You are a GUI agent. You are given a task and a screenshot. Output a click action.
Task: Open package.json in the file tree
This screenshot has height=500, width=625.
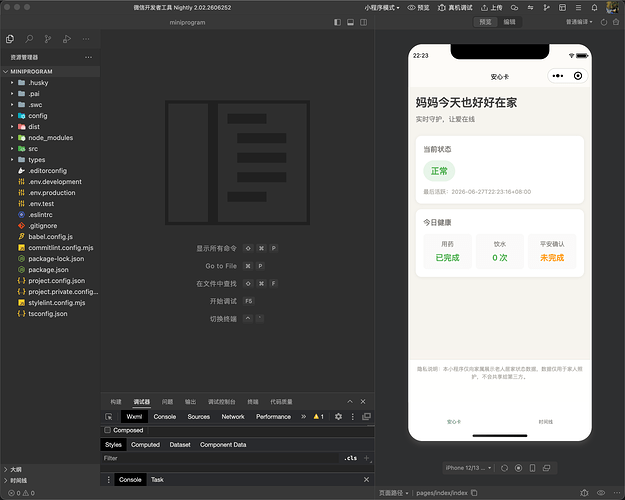[x=50, y=270]
